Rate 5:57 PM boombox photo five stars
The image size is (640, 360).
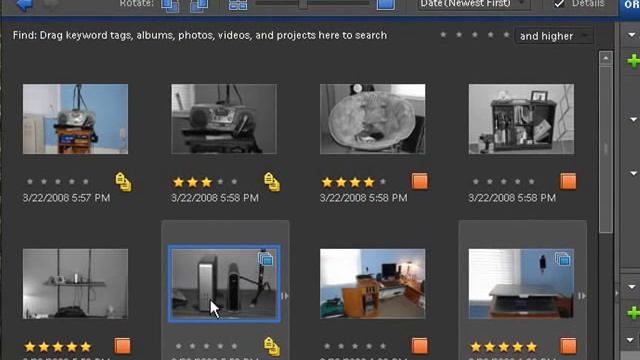pos(86,182)
